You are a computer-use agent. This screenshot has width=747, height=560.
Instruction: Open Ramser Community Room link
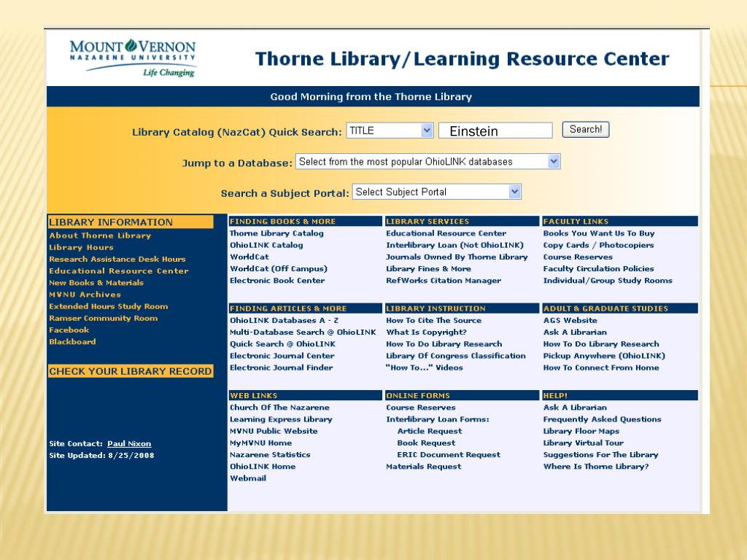103,318
